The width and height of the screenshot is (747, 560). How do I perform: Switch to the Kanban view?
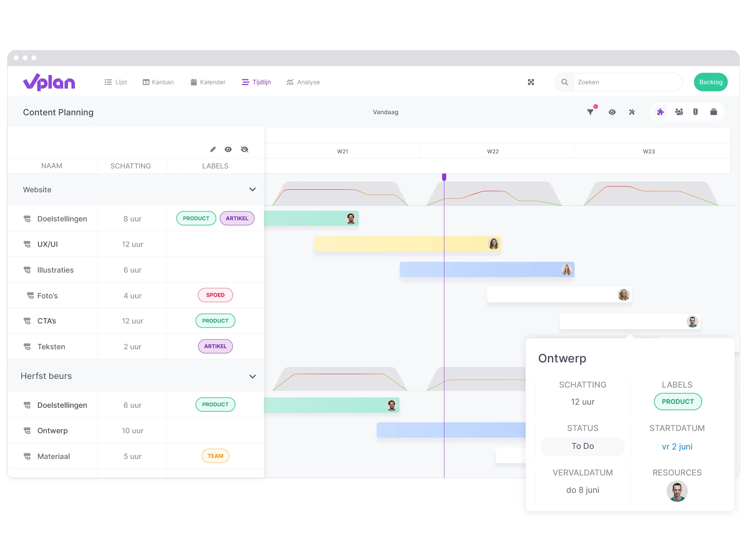pyautogui.click(x=158, y=82)
